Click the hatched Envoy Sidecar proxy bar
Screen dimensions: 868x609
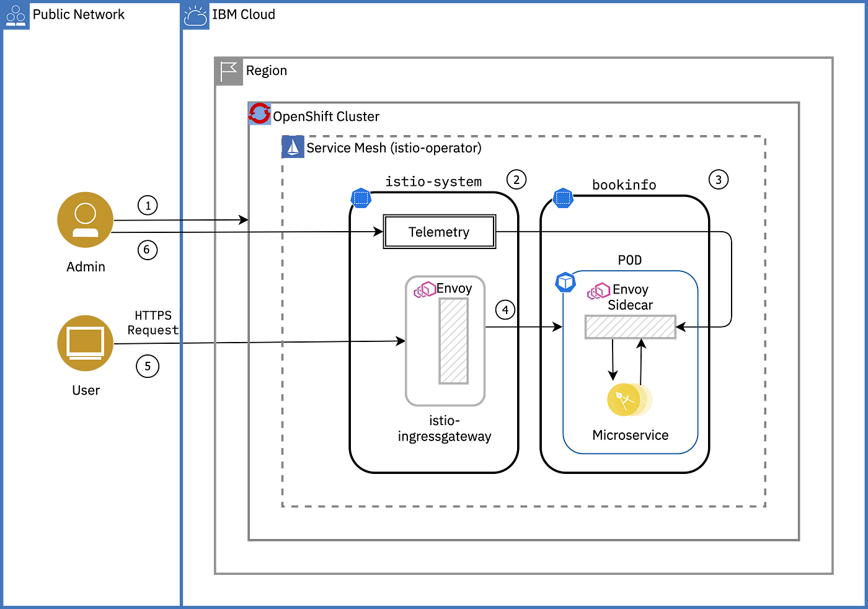pyautogui.click(x=631, y=327)
